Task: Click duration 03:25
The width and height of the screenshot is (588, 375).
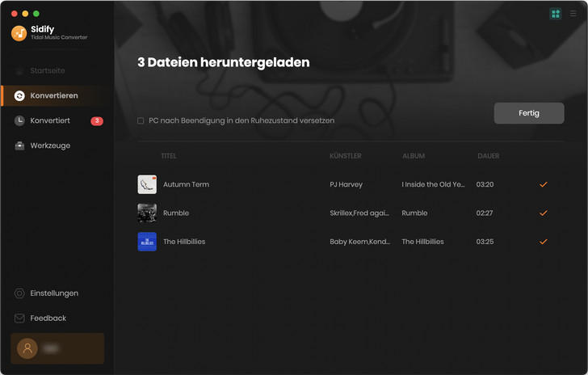Action: [485, 242]
